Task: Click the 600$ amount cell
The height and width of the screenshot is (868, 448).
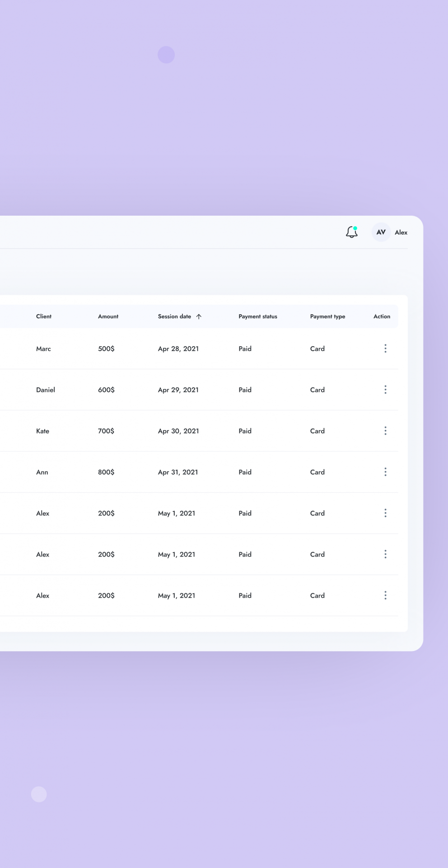Action: point(106,390)
